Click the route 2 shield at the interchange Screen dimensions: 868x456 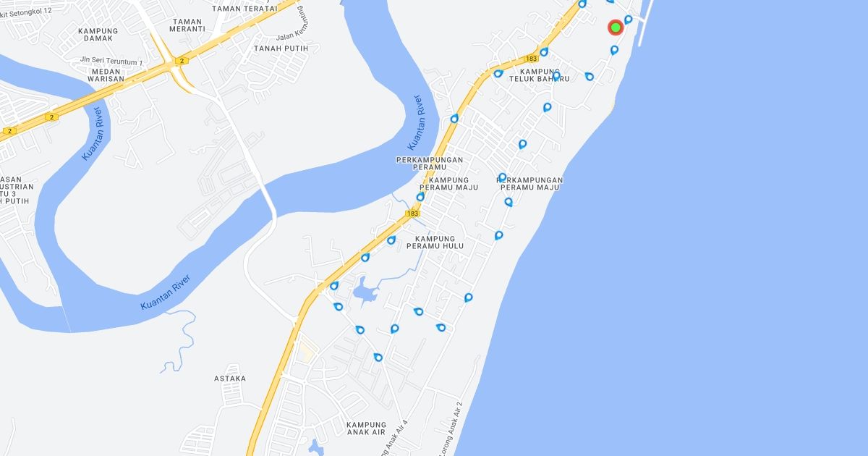pos(181,62)
